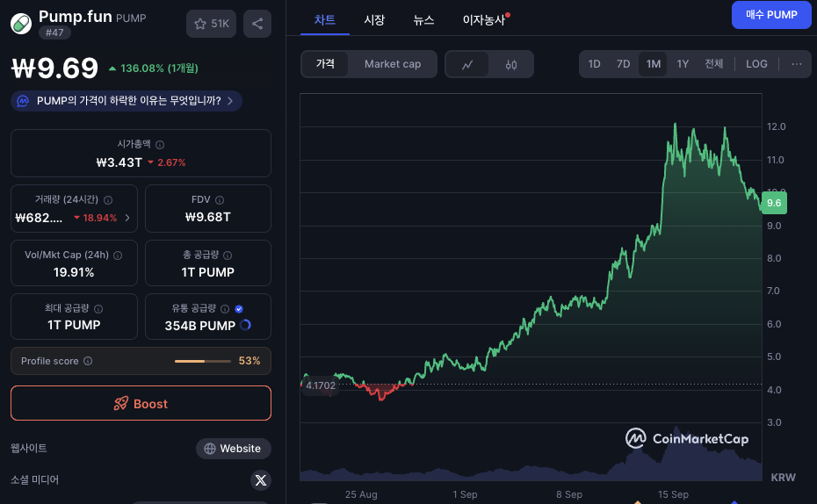
Task: Open the X social media icon
Action: point(261,479)
